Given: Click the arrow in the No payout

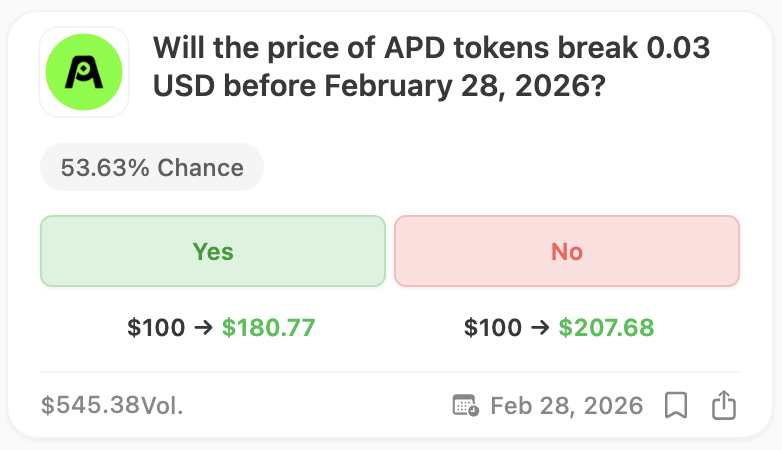Looking at the screenshot, I should click(540, 327).
